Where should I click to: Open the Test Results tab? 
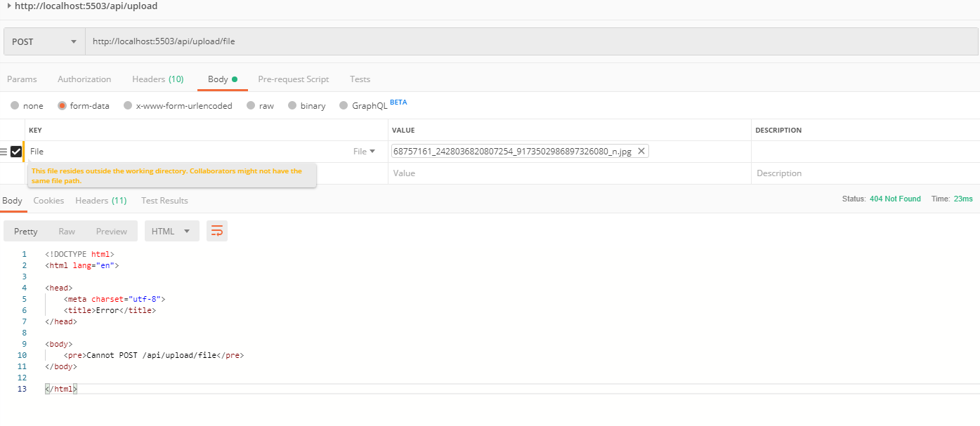coord(164,201)
